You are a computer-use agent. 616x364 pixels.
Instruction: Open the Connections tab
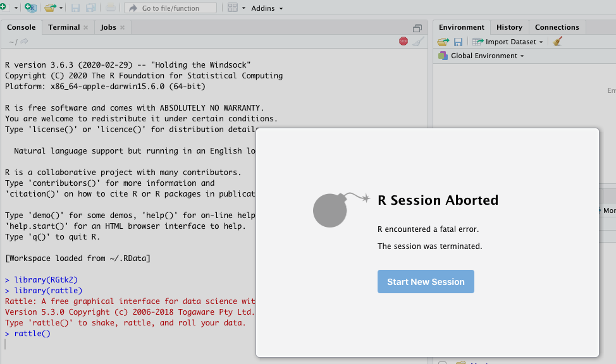[x=557, y=27]
